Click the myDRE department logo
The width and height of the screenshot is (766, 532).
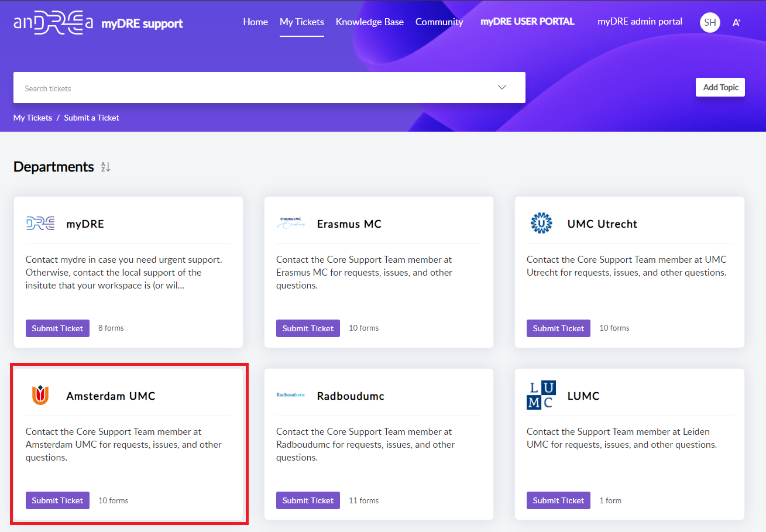[x=40, y=223]
